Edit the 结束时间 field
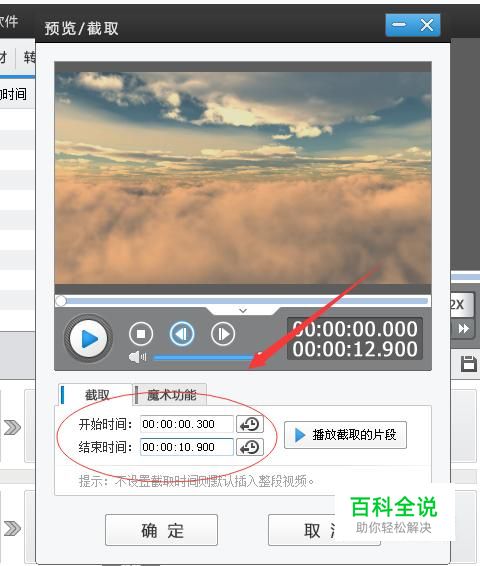 187,447
